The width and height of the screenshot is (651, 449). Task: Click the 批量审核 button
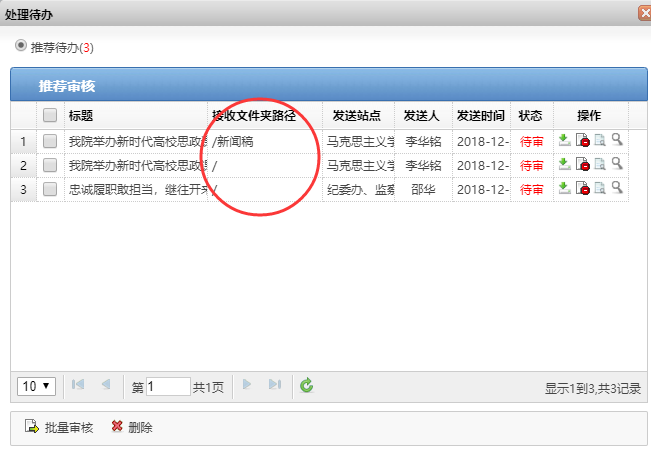[x=60, y=428]
